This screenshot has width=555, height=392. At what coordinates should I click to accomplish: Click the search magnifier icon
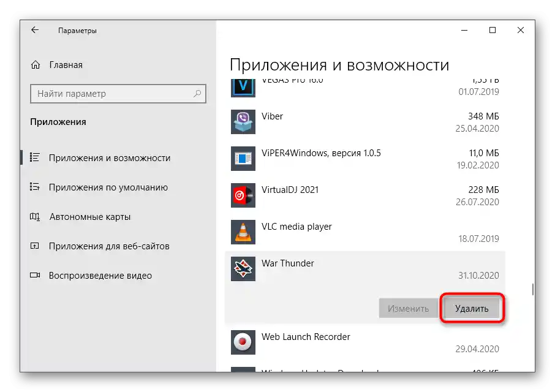click(x=197, y=93)
